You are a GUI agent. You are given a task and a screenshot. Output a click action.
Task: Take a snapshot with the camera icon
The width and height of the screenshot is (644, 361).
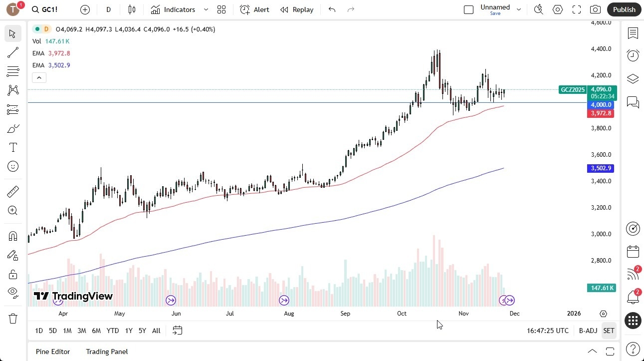(595, 9)
